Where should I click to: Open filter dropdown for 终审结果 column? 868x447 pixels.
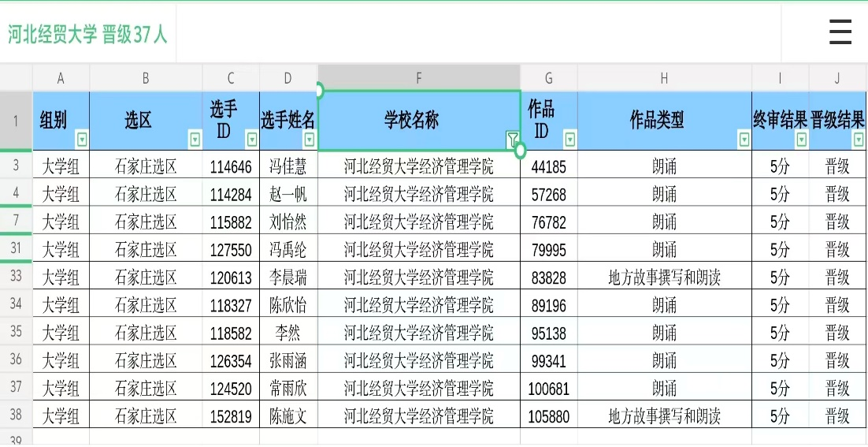click(x=801, y=140)
